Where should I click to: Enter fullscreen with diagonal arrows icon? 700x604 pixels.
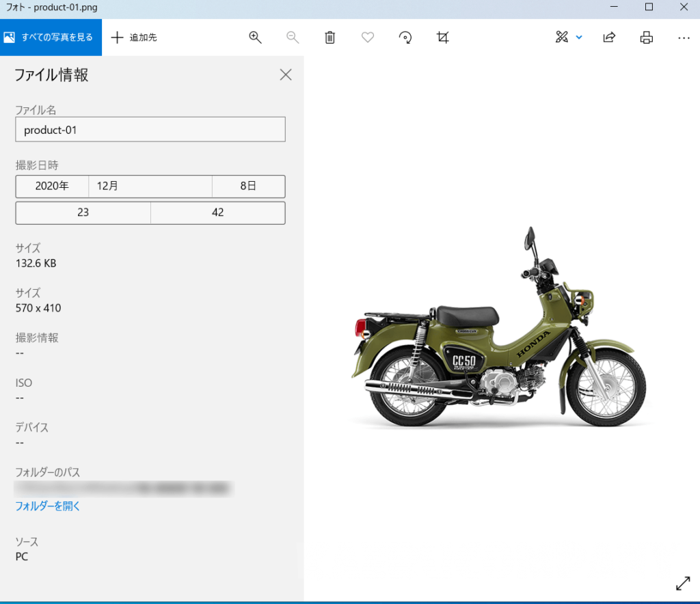[x=682, y=583]
